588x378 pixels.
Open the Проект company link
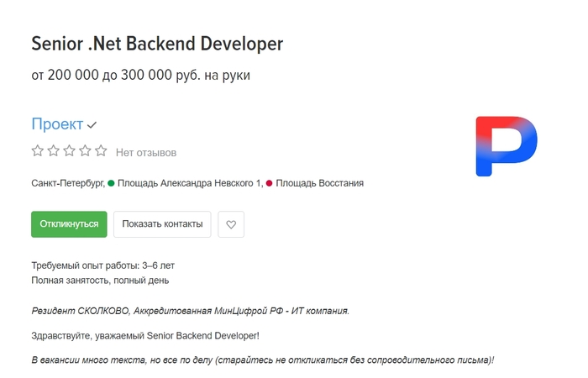pos(57,124)
